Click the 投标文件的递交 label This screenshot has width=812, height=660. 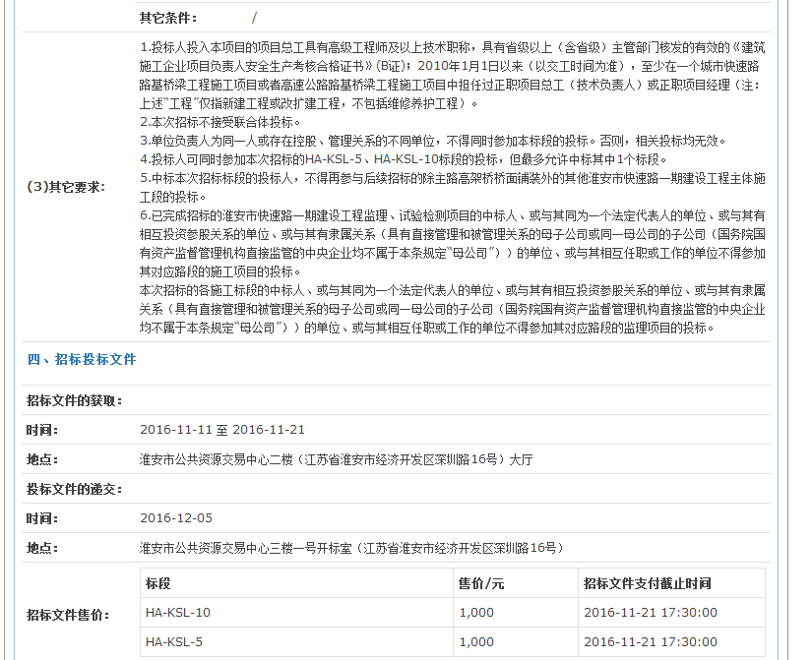pyautogui.click(x=75, y=490)
